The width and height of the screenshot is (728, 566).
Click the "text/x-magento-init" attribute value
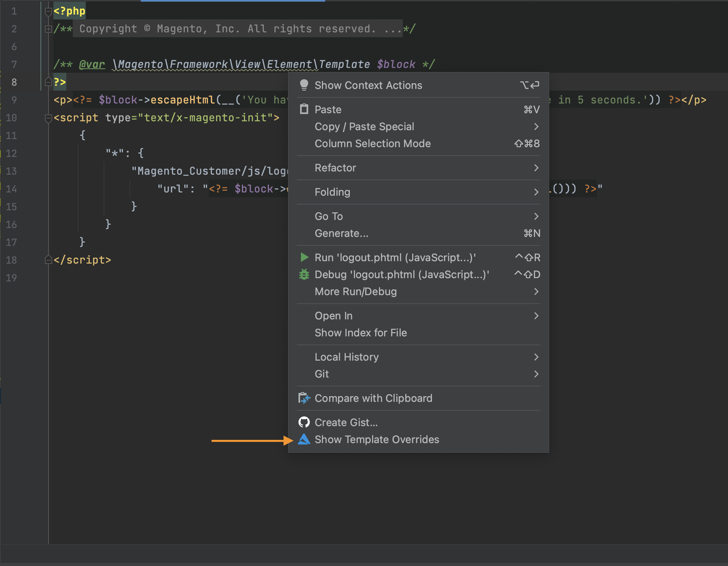[x=205, y=118]
